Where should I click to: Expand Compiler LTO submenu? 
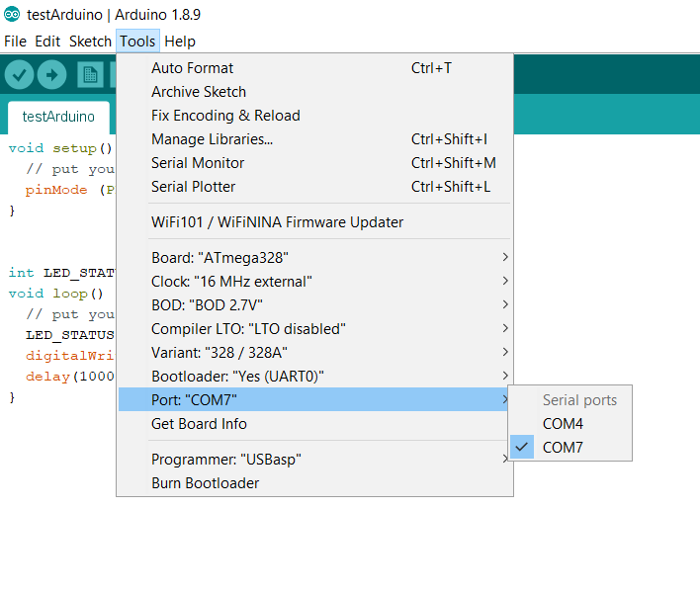[x=314, y=328]
